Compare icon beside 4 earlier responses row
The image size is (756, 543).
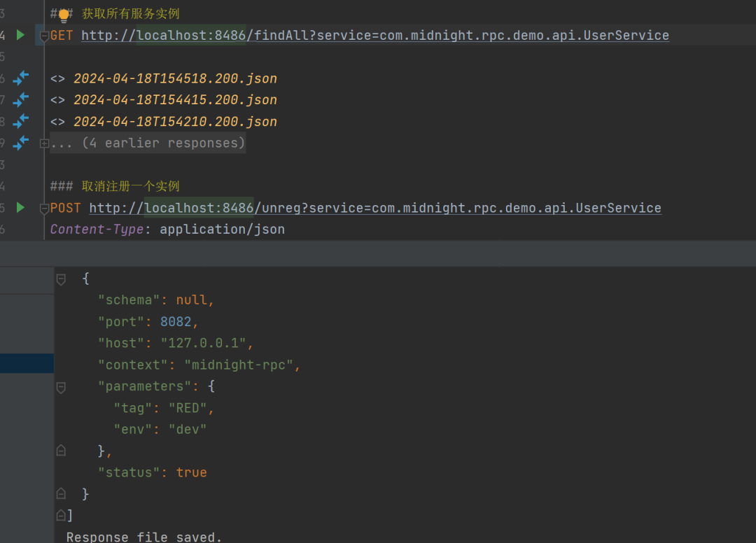(x=20, y=143)
